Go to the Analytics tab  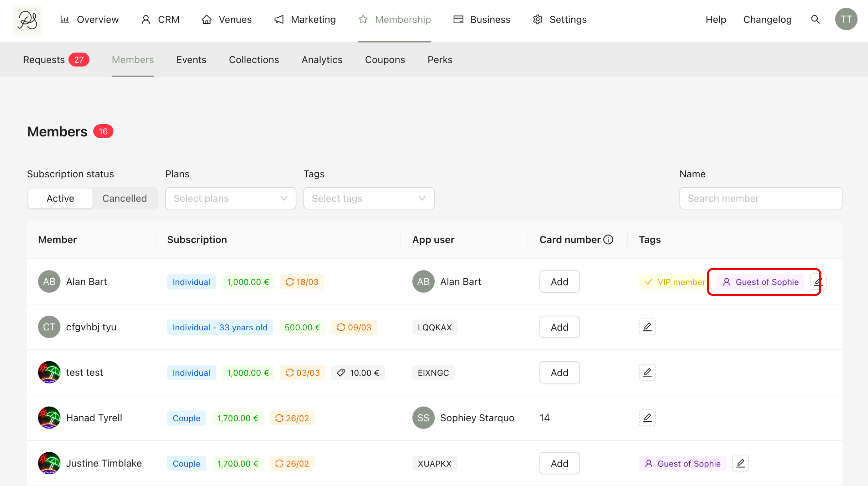pos(322,60)
